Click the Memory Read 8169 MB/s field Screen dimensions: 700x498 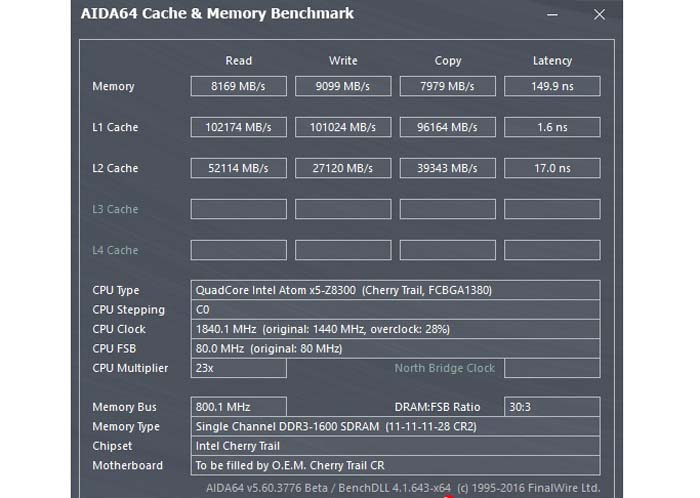238,86
